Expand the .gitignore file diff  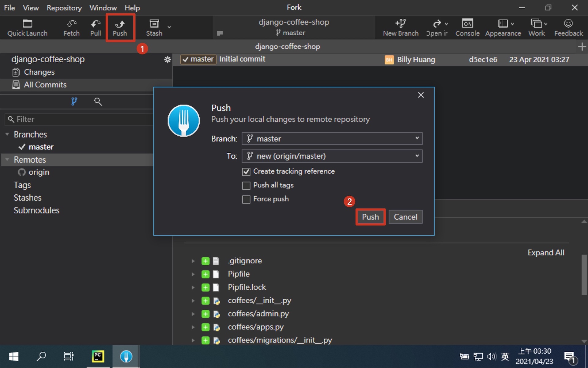click(193, 261)
